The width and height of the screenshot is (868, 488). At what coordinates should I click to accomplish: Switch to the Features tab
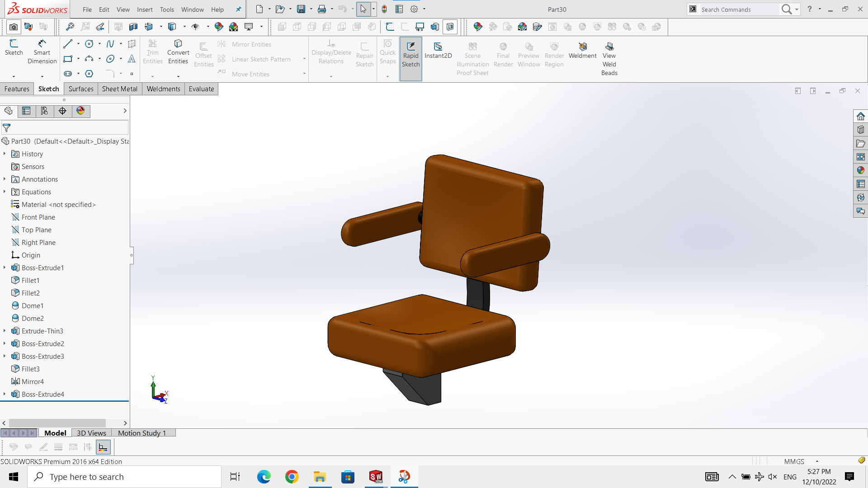[x=17, y=89]
